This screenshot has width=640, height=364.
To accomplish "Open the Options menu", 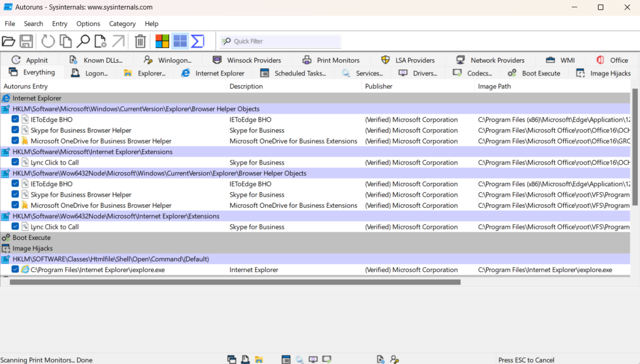I will tap(88, 23).
